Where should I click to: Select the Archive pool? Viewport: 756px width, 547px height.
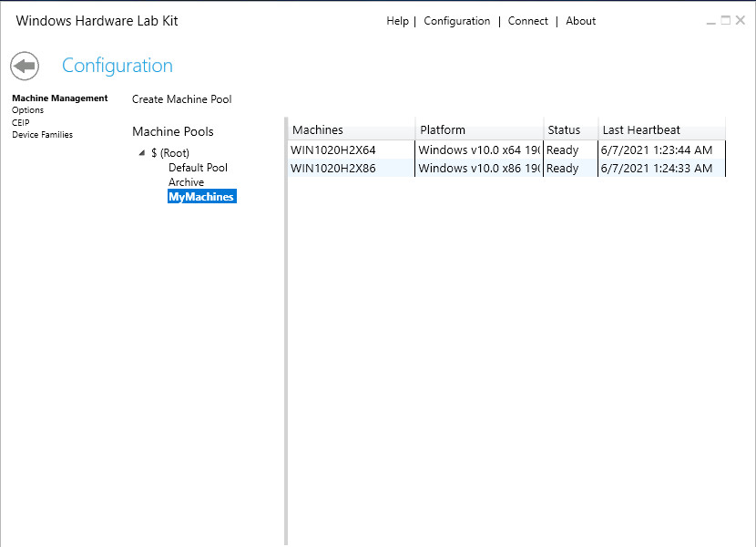(x=186, y=182)
